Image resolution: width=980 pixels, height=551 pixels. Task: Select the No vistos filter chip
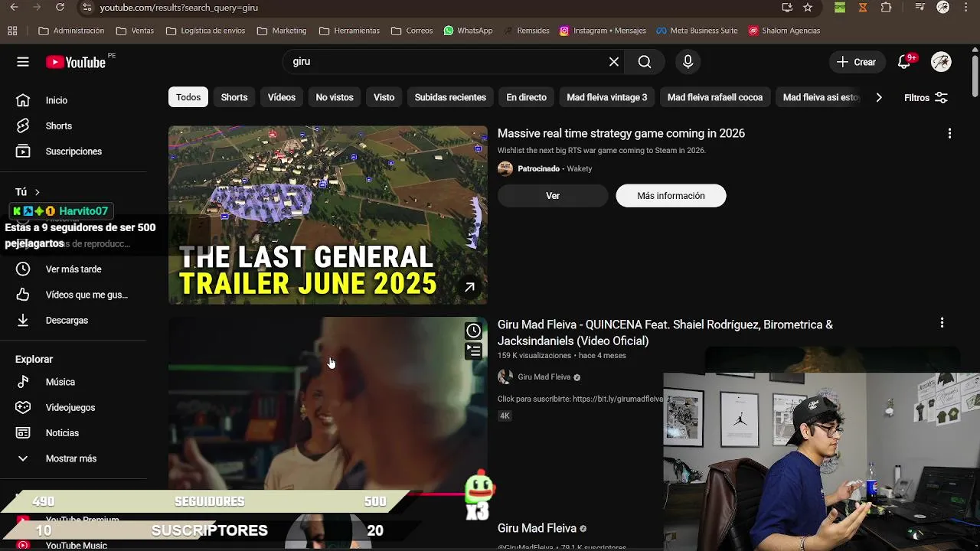(335, 97)
